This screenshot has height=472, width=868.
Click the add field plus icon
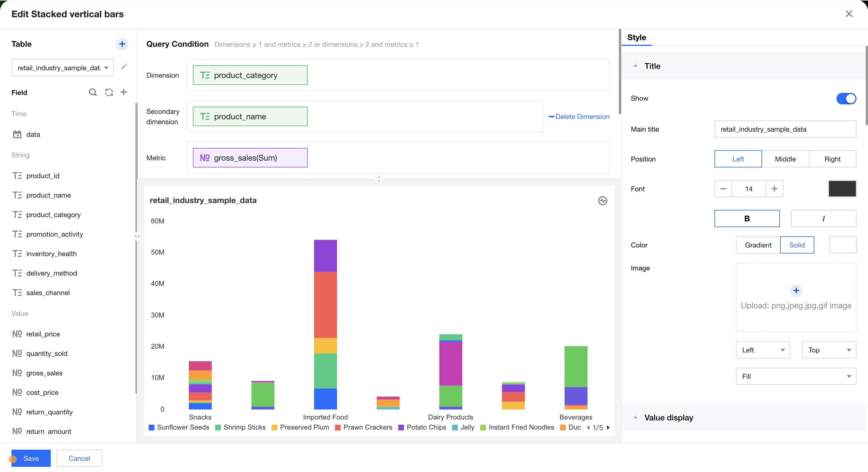pos(124,92)
